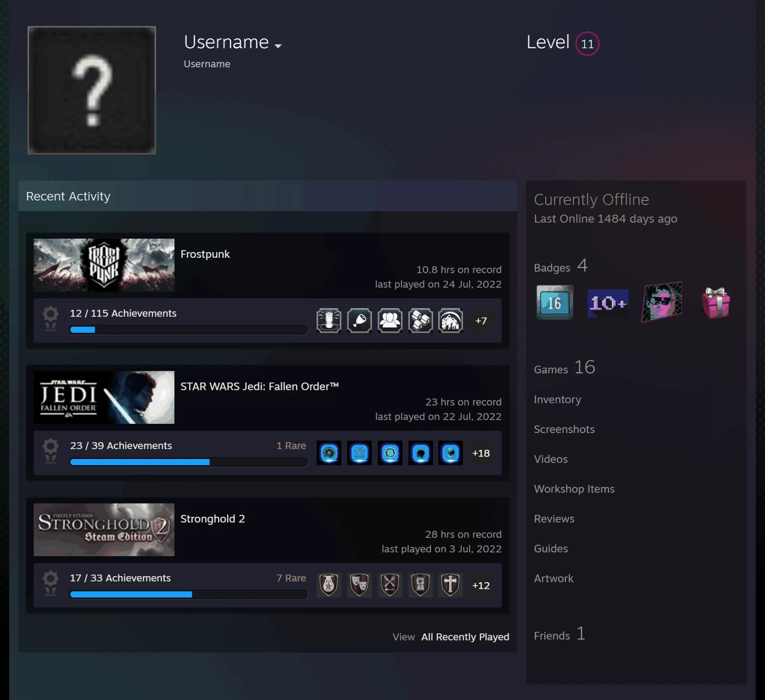Click Frostpunk's first generator achievement icon
This screenshot has height=700, width=765.
329,320
